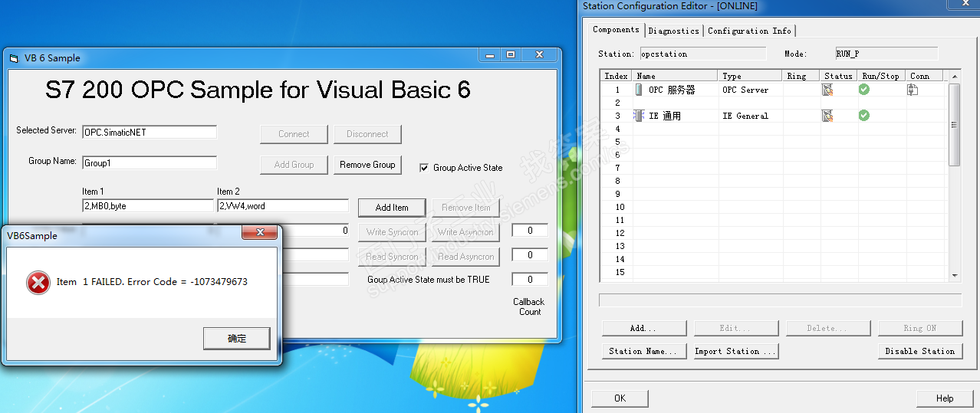980x413 pixels.
Task: Click Conn icon in OPC Server row
Action: point(913,90)
